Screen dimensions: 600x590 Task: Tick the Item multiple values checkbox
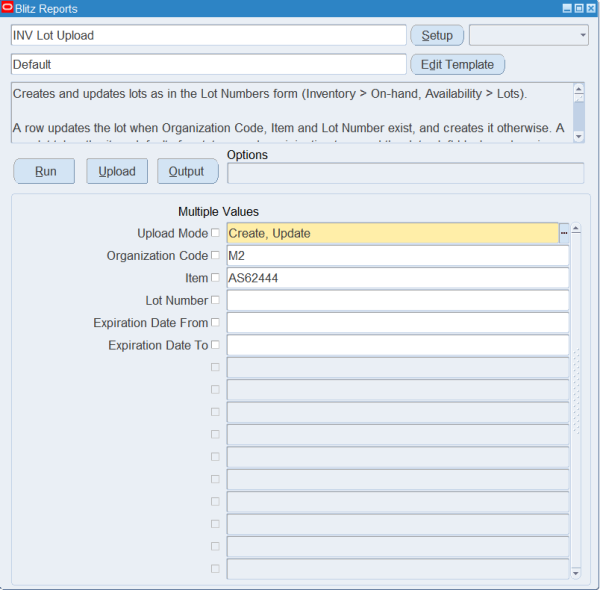click(x=215, y=277)
